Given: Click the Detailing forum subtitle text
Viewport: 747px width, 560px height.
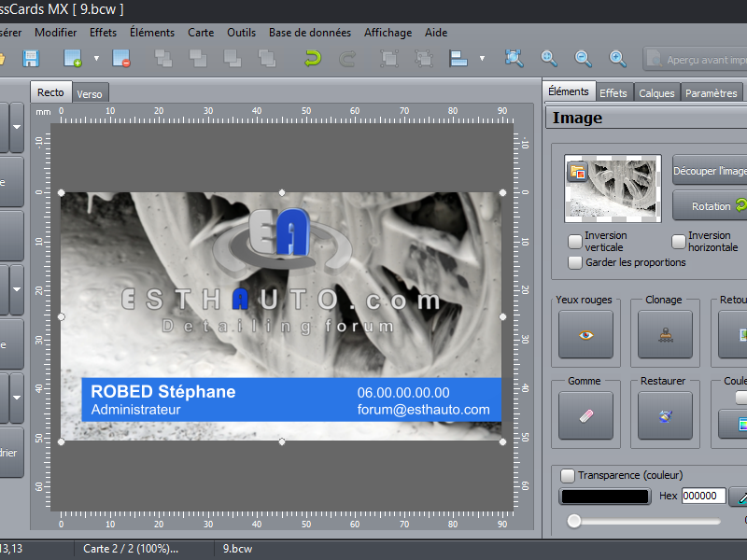Looking at the screenshot, I should tap(277, 326).
